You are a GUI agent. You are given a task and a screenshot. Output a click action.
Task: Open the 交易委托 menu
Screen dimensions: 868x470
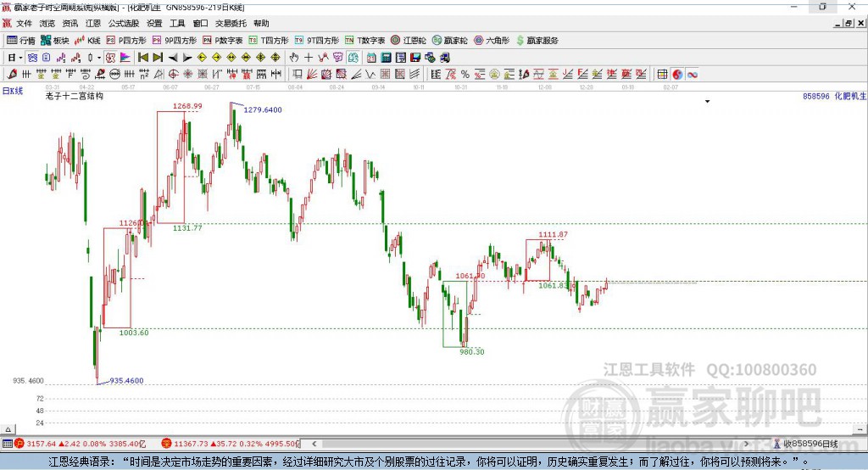coord(231,23)
